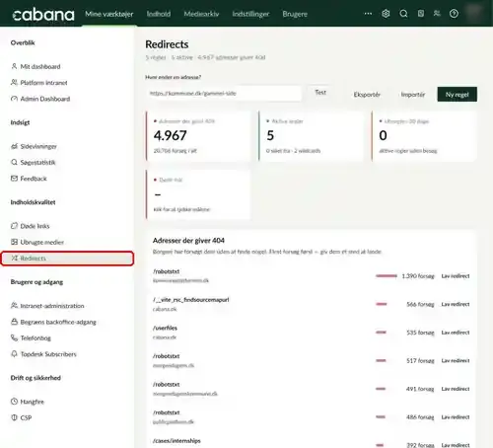Click the Hangfire clock icon
Screen dimensions: 493x448
(x=14, y=402)
